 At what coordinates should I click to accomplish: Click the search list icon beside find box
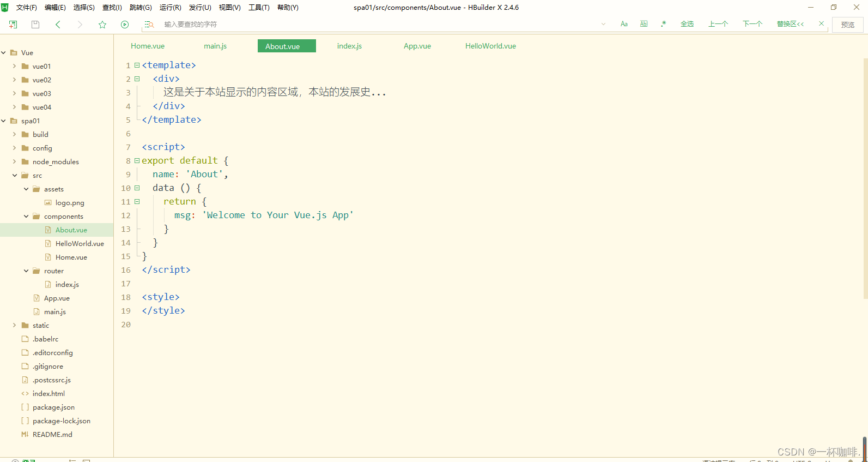pos(149,25)
